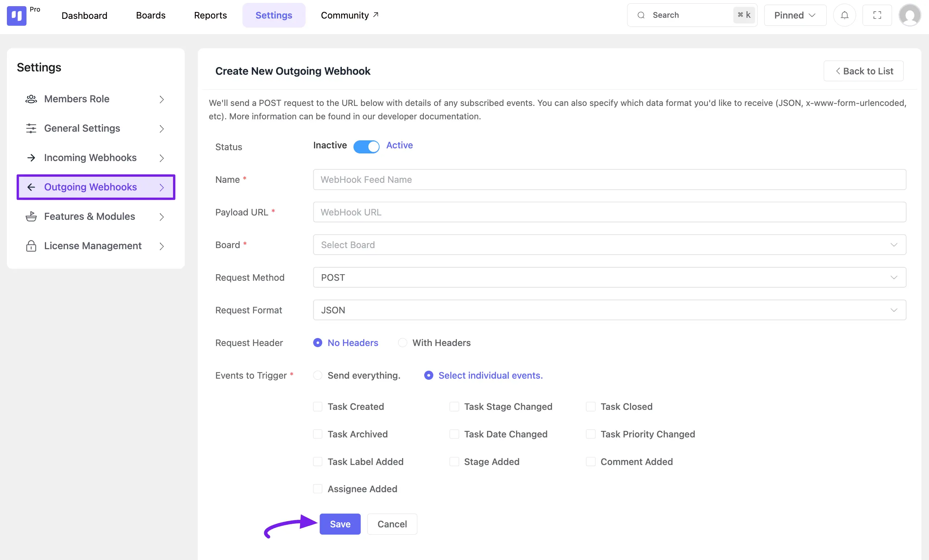Screen dimensions: 929x560
Task: Open the Select Board dropdown
Action: (609, 245)
